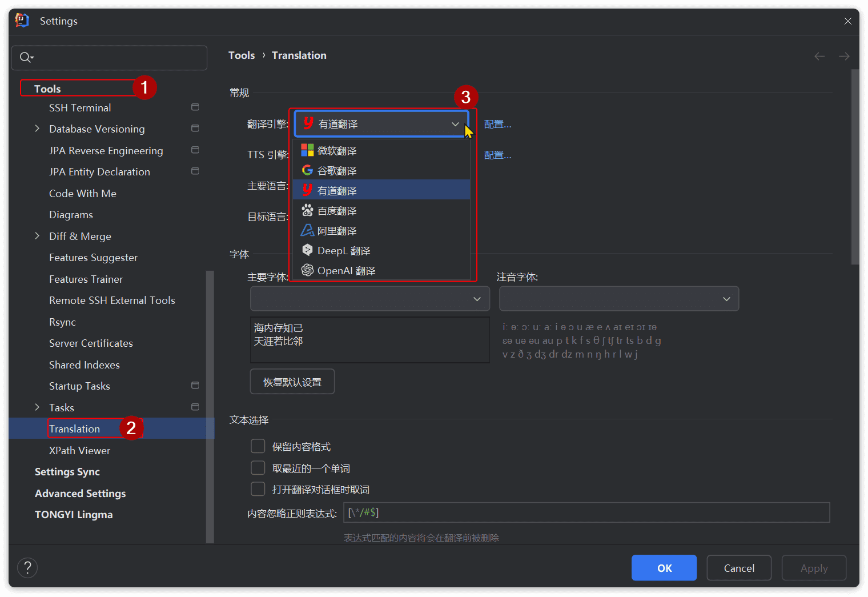Click 内容忽略正则表达式 input field
868x597 pixels.
coord(586,512)
